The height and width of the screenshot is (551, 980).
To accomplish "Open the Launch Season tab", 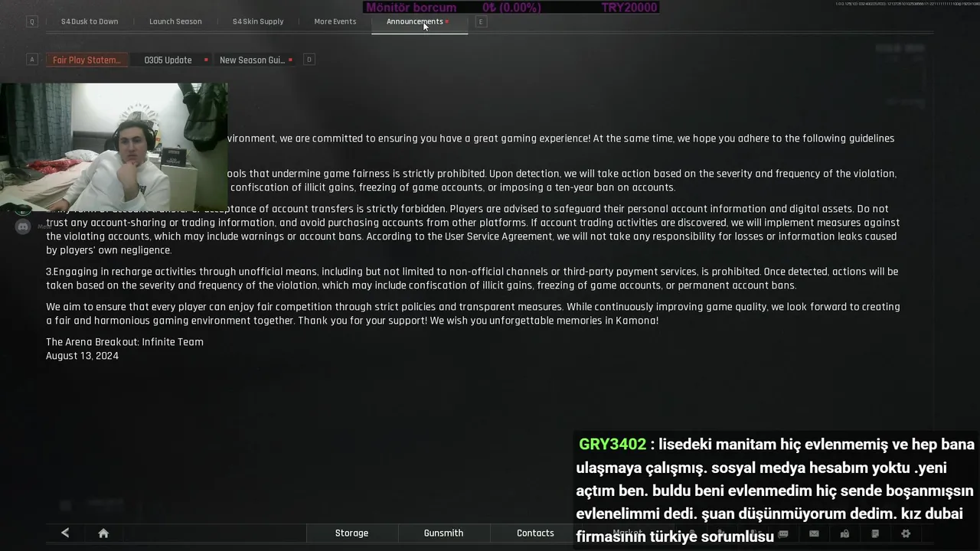I will point(175,21).
